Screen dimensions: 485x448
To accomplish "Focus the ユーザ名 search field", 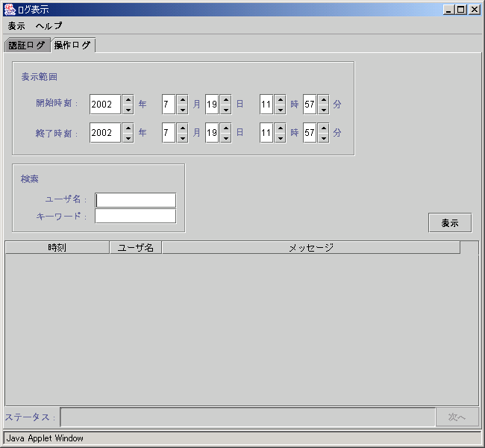I will coord(136,200).
